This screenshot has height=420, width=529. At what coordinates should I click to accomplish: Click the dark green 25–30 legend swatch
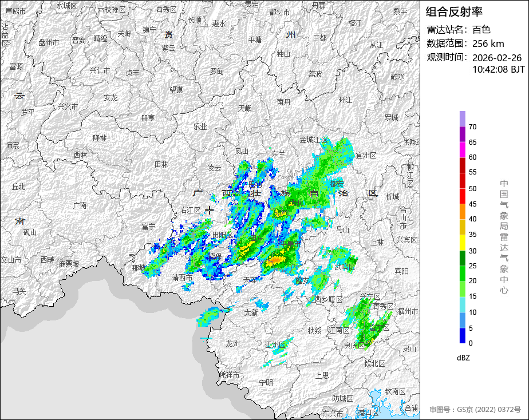coord(462,258)
